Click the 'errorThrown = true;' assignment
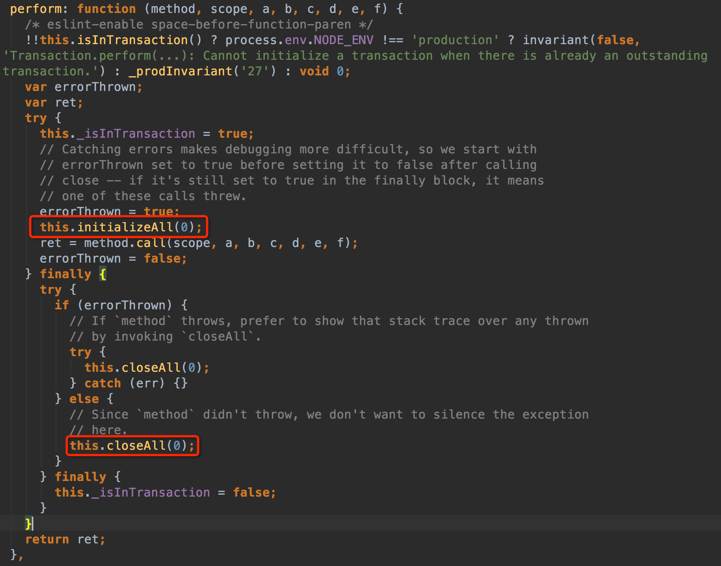This screenshot has width=721, height=566. click(109, 211)
